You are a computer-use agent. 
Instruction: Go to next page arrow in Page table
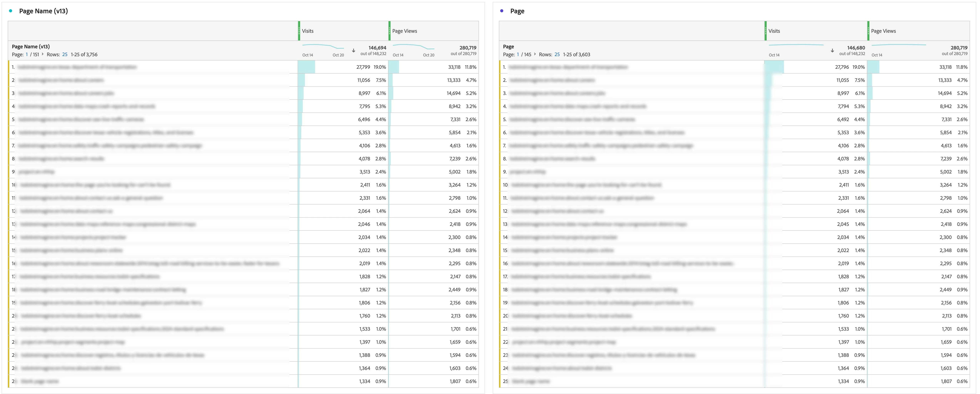pyautogui.click(x=535, y=54)
